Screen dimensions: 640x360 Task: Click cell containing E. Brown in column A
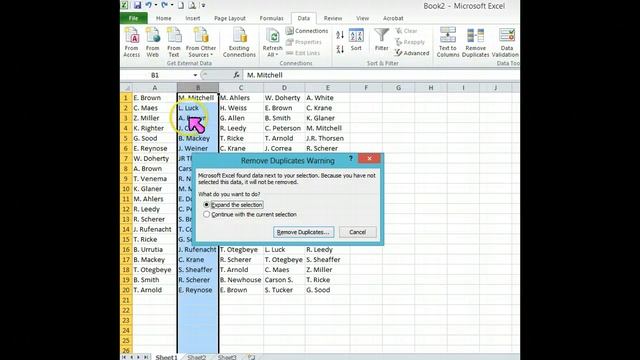155,98
